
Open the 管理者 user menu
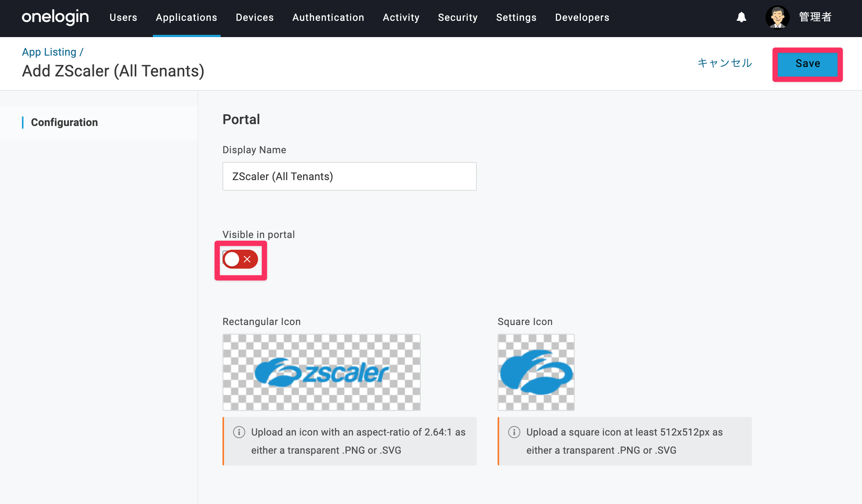tap(815, 17)
